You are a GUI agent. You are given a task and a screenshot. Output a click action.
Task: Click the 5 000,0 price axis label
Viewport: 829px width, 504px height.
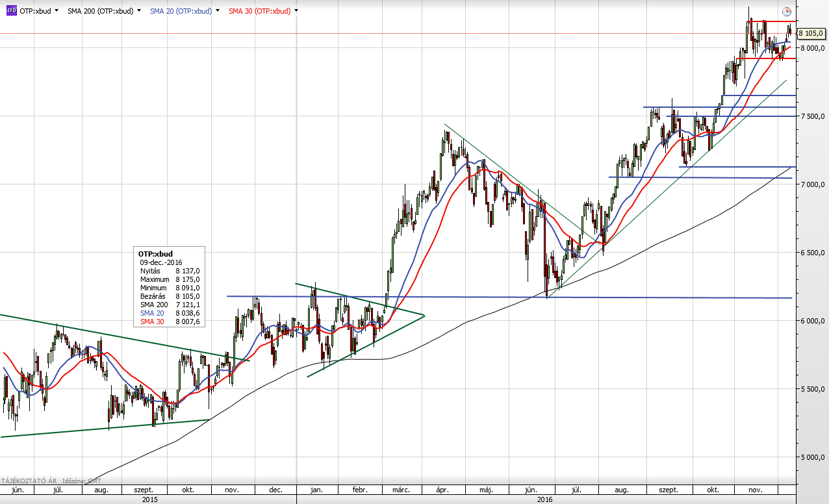click(812, 457)
